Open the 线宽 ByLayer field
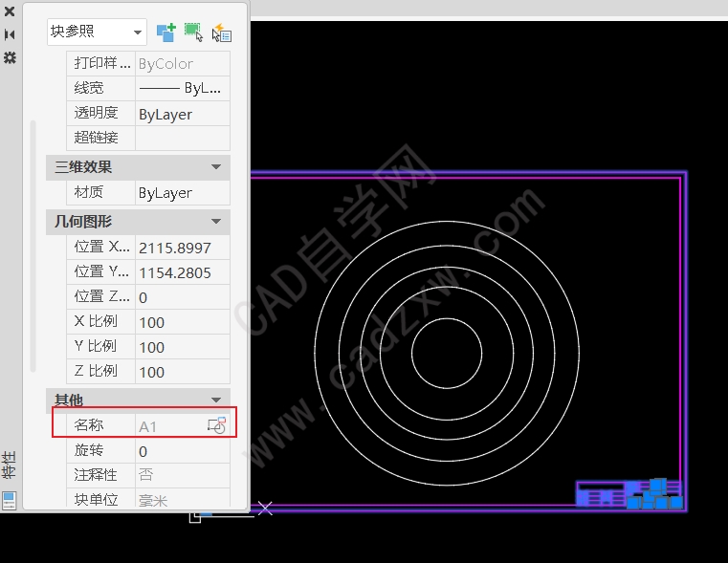The image size is (728, 563). [183, 88]
